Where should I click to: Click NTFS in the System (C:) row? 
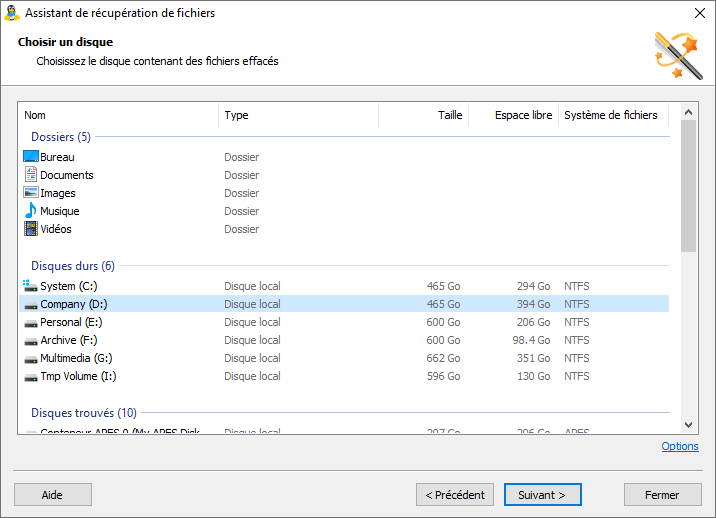577,286
